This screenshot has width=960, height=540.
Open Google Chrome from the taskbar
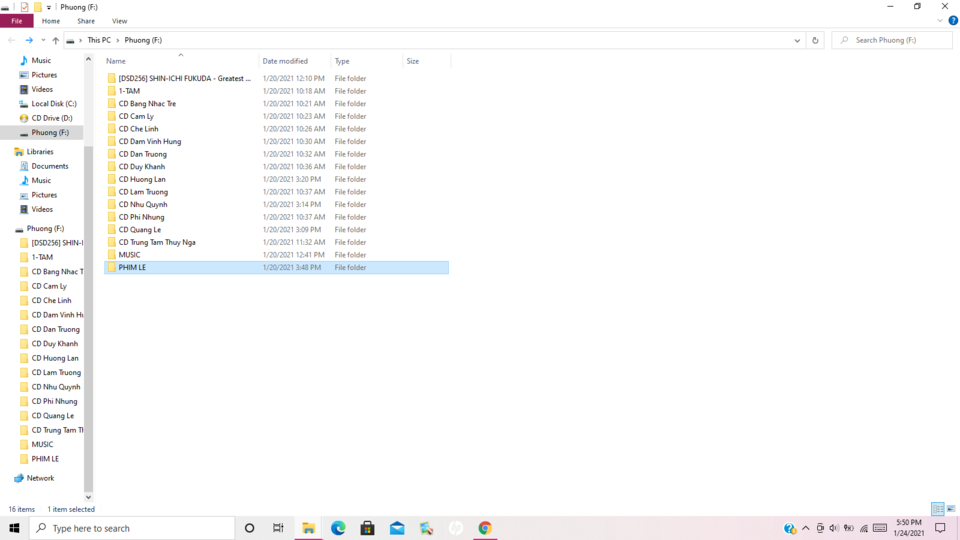coord(485,528)
